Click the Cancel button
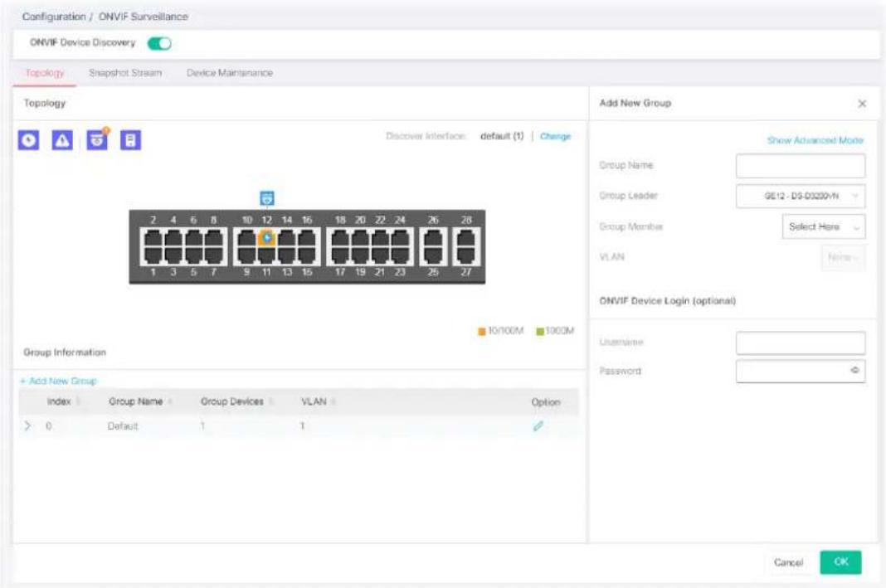Image resolution: width=886 pixels, height=588 pixels. [x=788, y=562]
